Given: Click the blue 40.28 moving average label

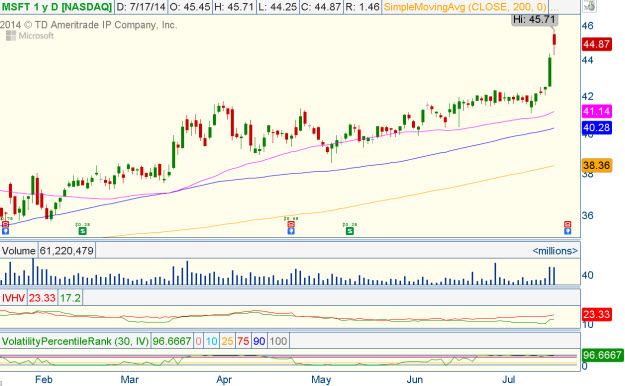Looking at the screenshot, I should pyautogui.click(x=596, y=128).
